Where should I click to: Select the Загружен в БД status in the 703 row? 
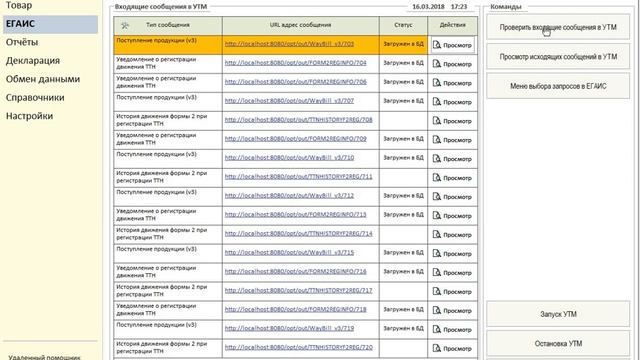(x=403, y=44)
